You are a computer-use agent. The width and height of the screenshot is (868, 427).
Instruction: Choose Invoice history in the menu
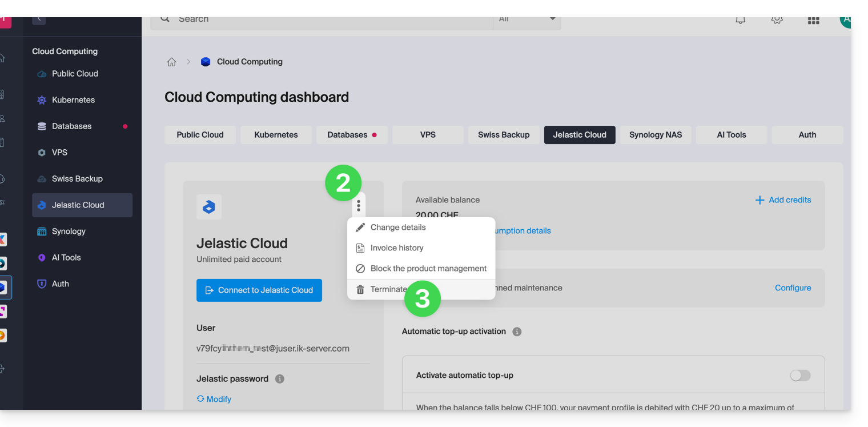point(396,248)
